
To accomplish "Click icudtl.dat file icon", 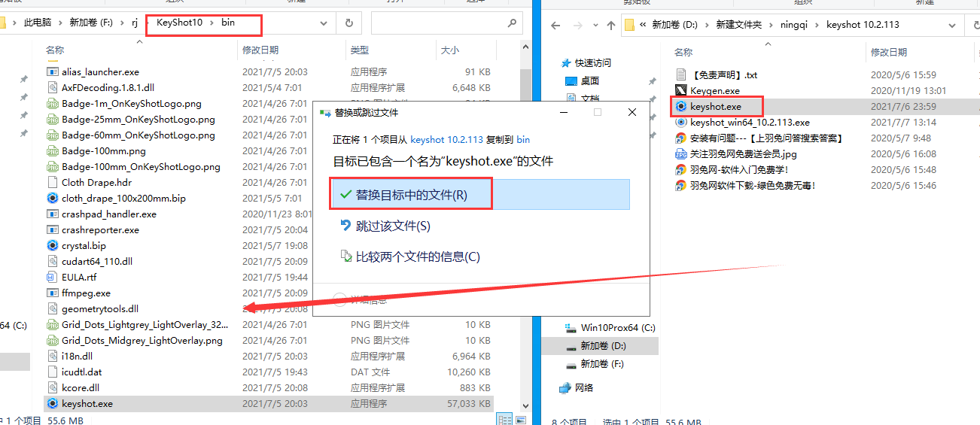I will click(53, 372).
